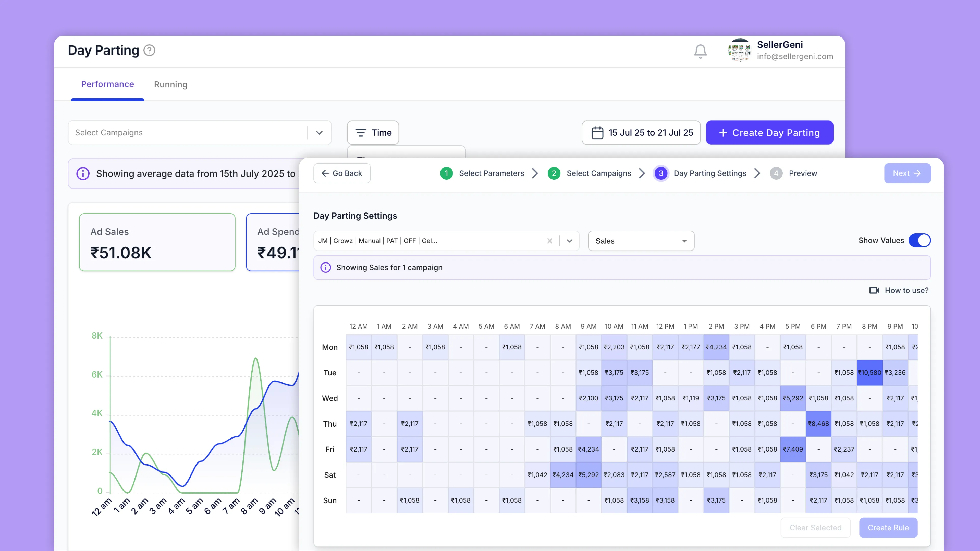Open the 15 Jul 25 to 21 Jul 25 picker
This screenshot has height=551, width=980.
(x=641, y=133)
